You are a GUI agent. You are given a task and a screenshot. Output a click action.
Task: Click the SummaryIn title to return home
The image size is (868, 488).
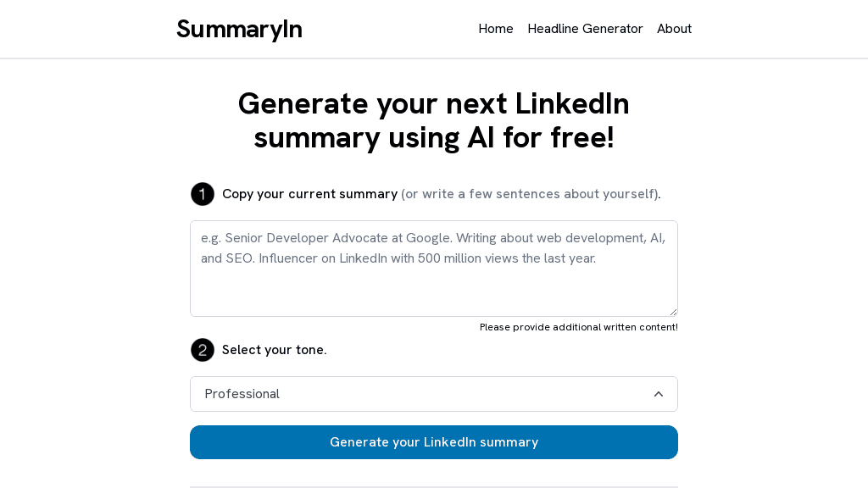coord(239,29)
